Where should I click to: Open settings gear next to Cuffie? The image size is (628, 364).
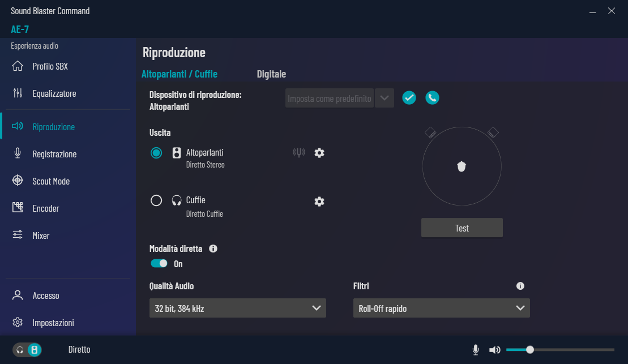point(319,202)
